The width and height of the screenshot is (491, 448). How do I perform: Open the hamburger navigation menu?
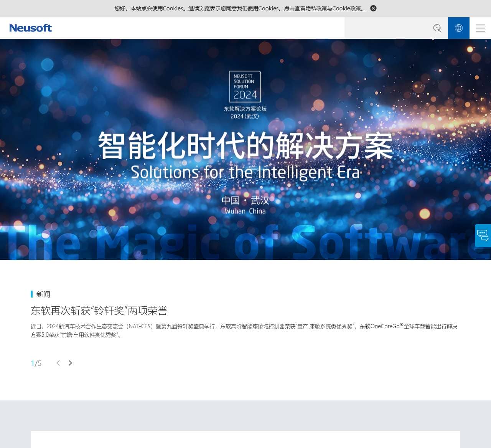pyautogui.click(x=480, y=28)
